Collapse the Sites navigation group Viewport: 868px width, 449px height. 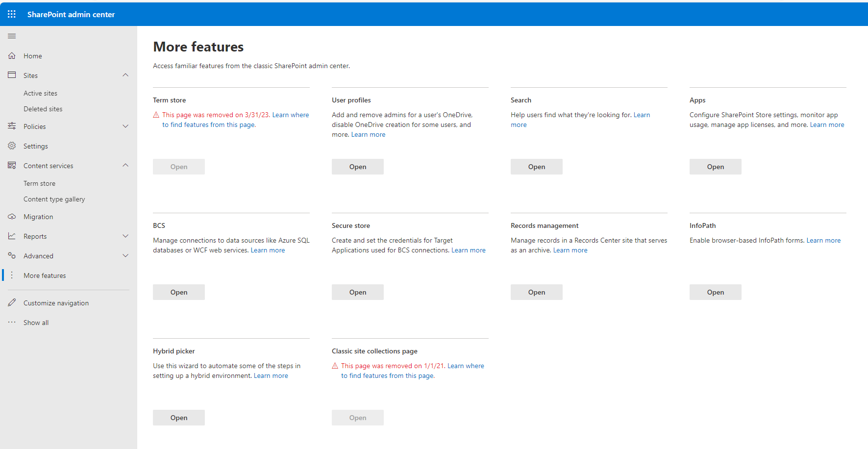point(125,75)
